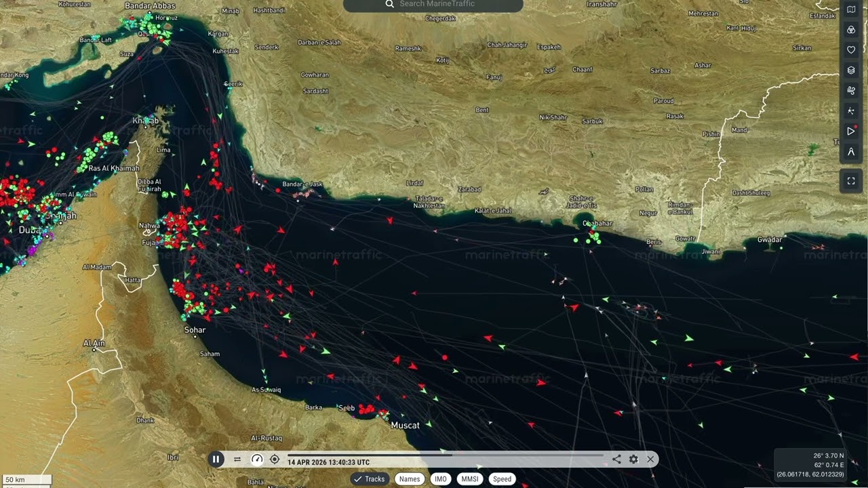Screen dimensions: 868x488
Task: Click the Fanuj label
Action: coord(494,77)
